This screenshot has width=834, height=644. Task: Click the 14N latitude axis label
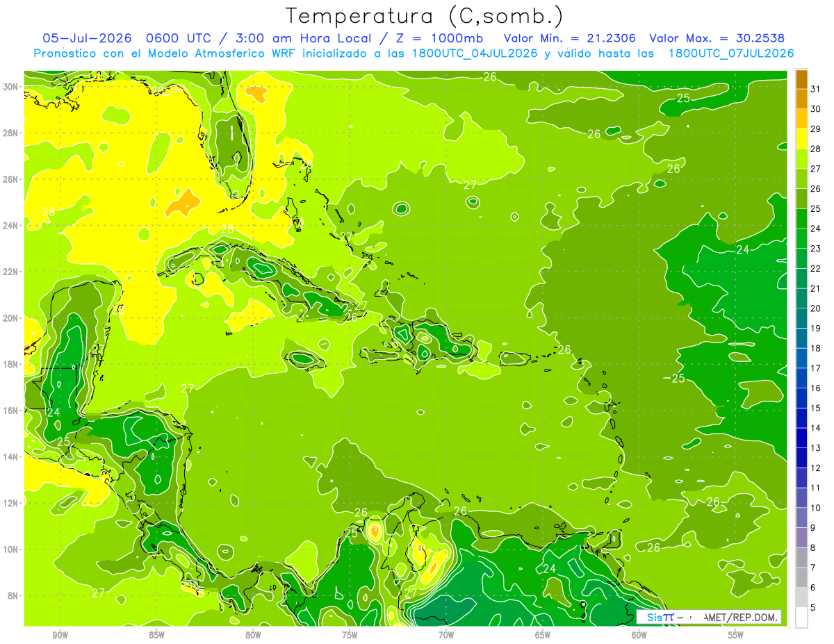pos(12,456)
